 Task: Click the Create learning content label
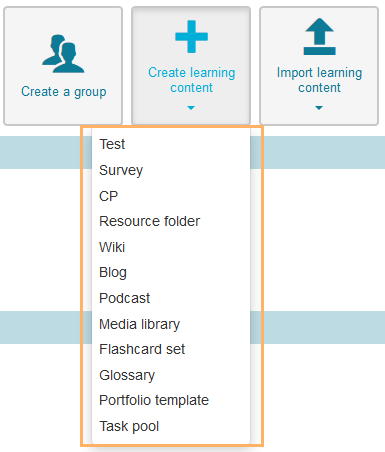coord(192,80)
